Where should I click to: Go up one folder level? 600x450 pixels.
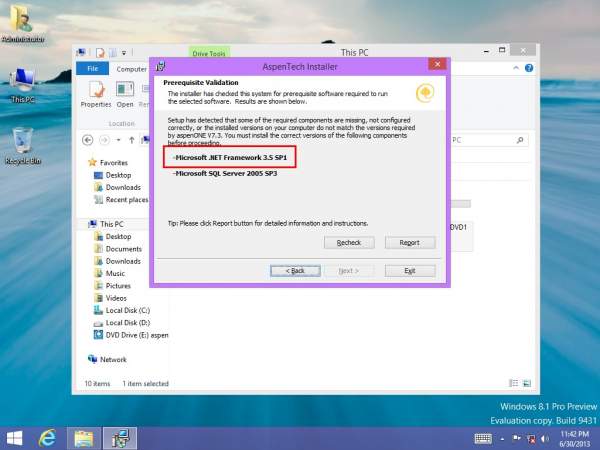coord(132,140)
